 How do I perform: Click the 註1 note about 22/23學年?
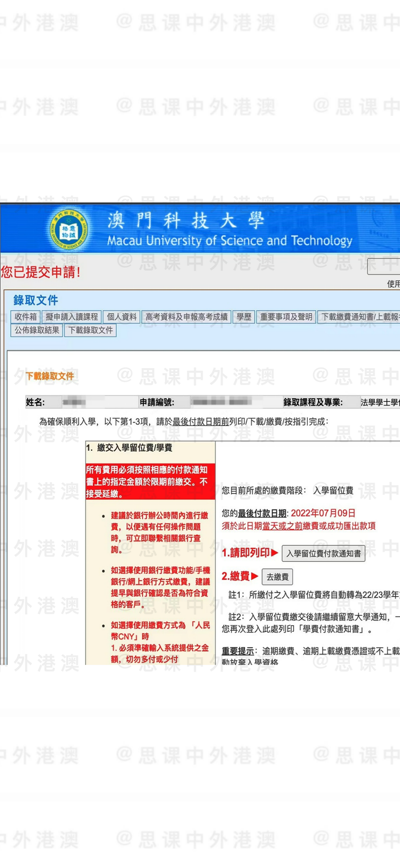click(x=314, y=595)
